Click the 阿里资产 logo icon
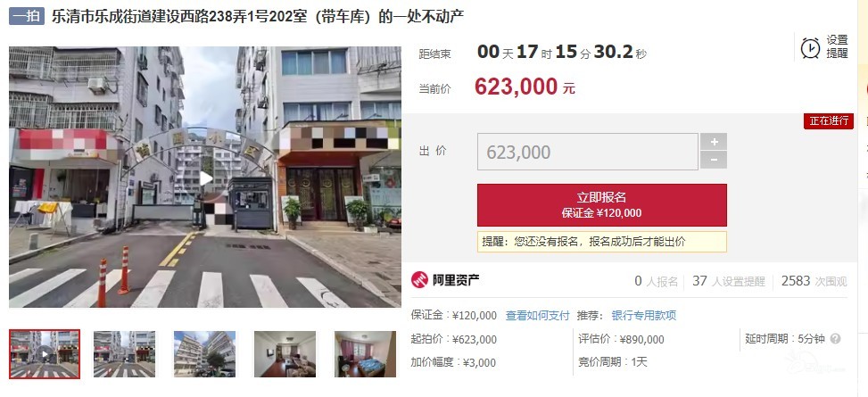This screenshot has height=397, width=868. (x=419, y=280)
